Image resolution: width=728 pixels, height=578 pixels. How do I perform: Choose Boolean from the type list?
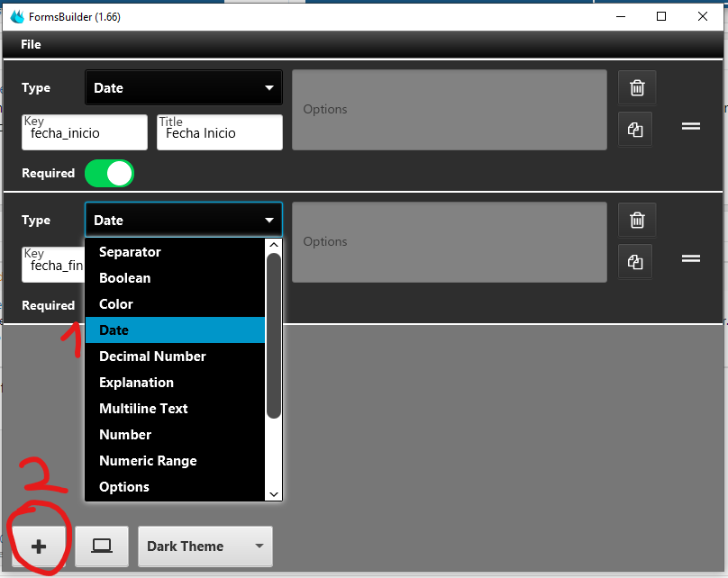tap(175, 278)
